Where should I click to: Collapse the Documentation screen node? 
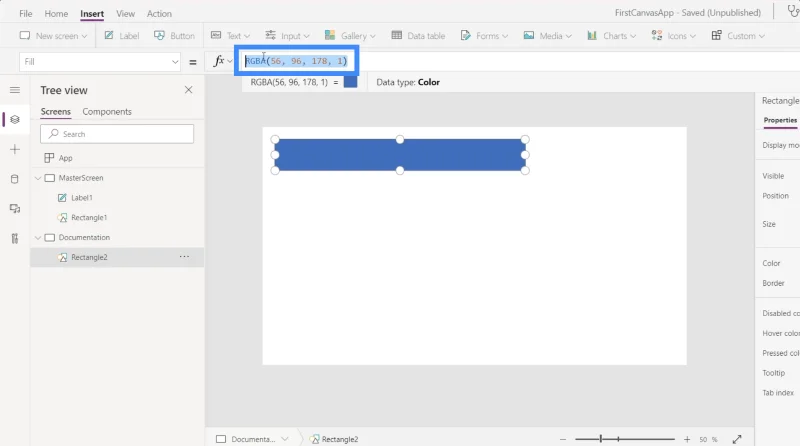38,238
